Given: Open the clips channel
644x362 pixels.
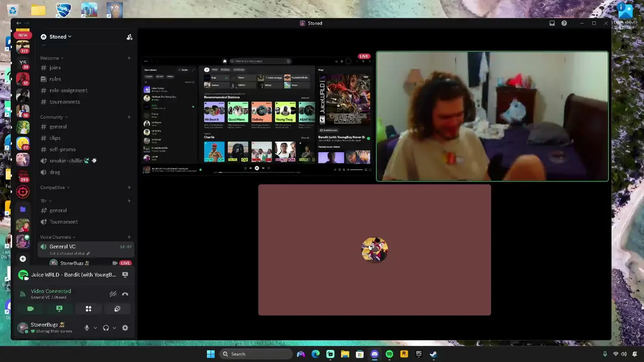Looking at the screenshot, I should 86,138.
